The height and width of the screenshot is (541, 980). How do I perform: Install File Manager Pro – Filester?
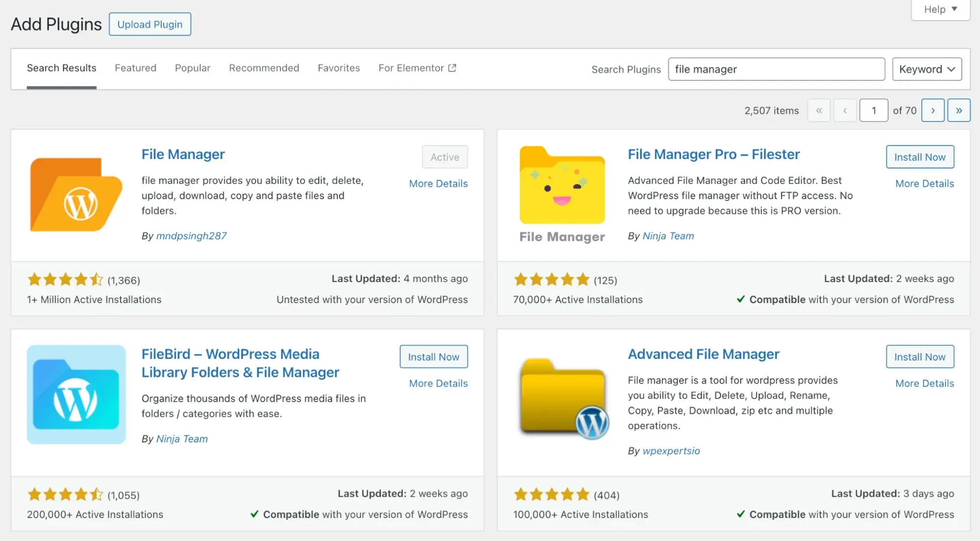pyautogui.click(x=920, y=157)
